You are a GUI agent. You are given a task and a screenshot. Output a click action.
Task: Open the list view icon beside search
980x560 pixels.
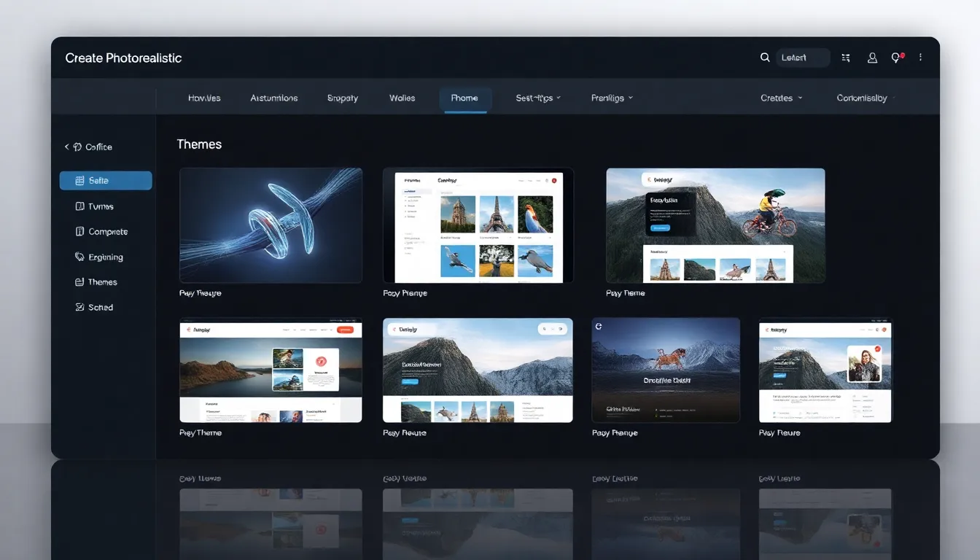[x=846, y=58]
